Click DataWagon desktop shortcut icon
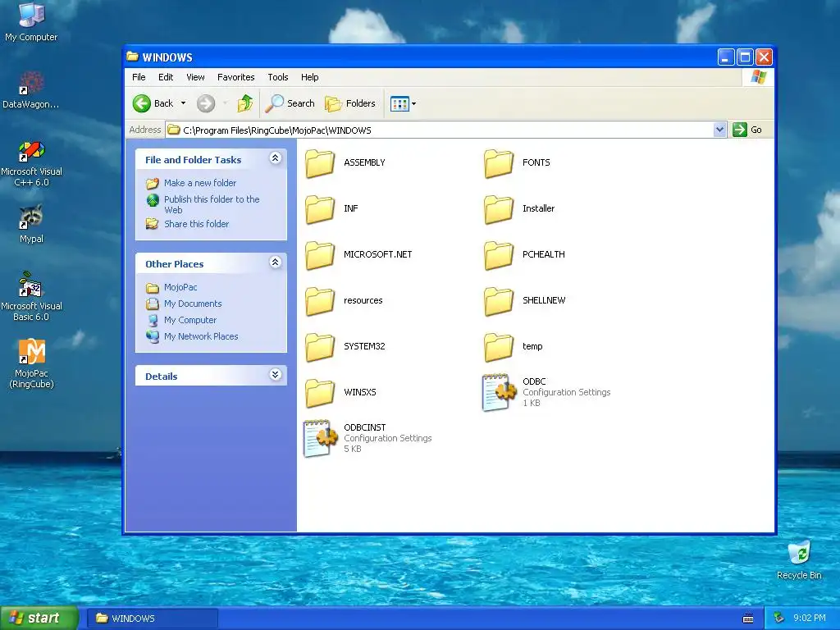840x630 pixels. click(x=31, y=83)
